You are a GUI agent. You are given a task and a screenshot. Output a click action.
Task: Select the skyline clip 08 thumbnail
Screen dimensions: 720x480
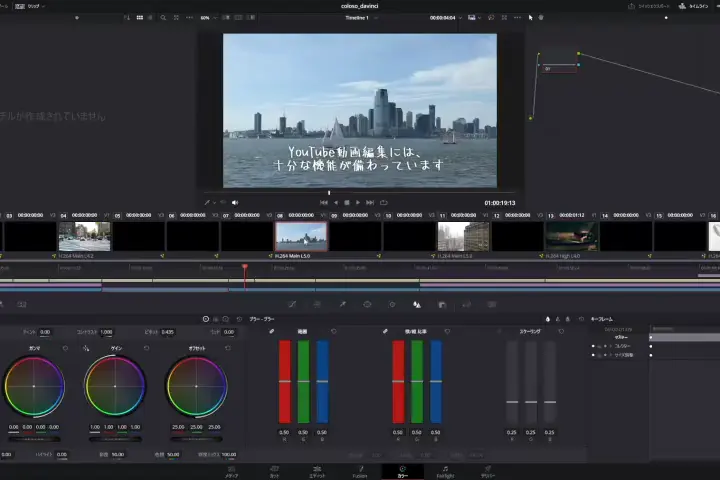(x=301, y=236)
